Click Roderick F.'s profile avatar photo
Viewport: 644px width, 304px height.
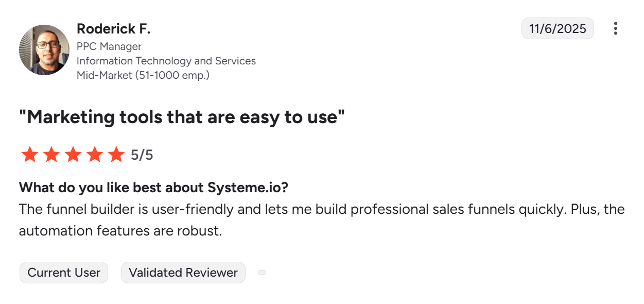[44, 50]
